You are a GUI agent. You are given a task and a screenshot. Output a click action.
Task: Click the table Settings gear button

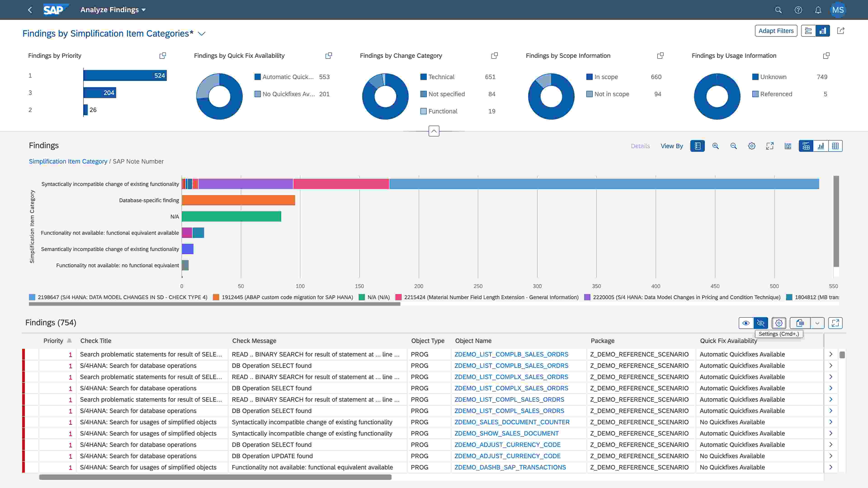779,323
